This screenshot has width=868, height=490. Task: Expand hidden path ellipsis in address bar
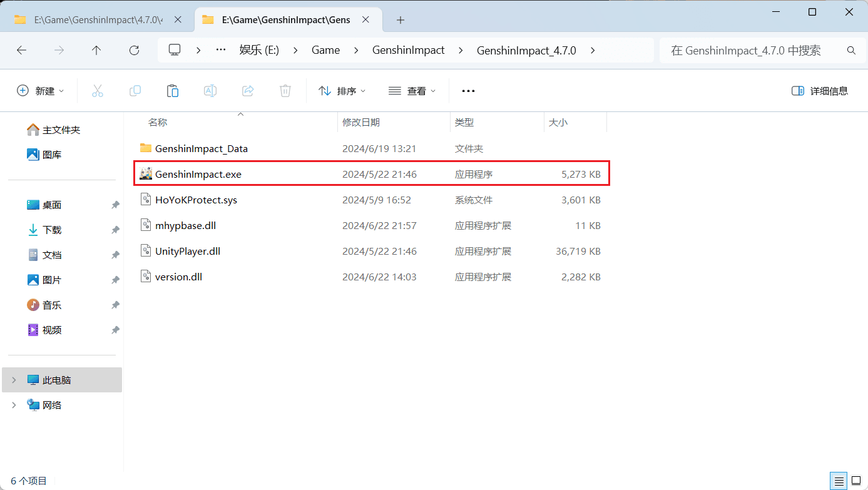coord(220,50)
